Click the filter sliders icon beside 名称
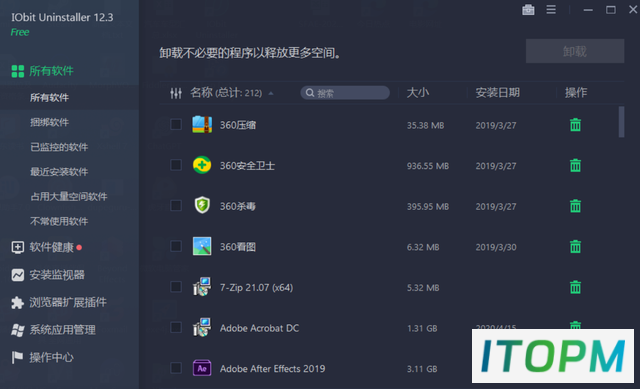Screen dimensions: 640x389 176,93
